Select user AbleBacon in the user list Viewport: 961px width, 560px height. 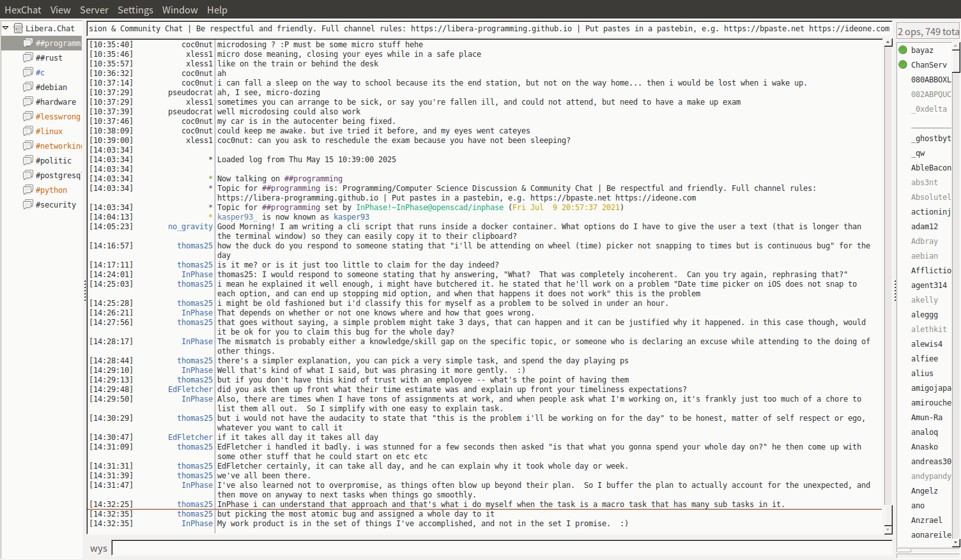930,167
